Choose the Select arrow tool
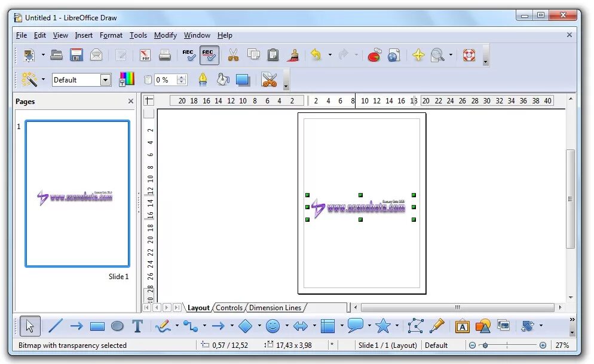Screen dimensions: 594x364 click(29, 326)
